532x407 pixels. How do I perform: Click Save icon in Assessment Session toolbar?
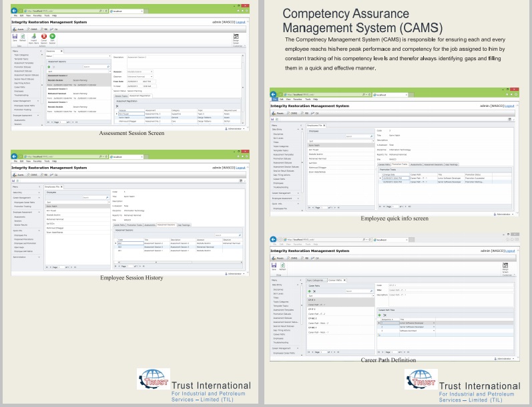14,37
